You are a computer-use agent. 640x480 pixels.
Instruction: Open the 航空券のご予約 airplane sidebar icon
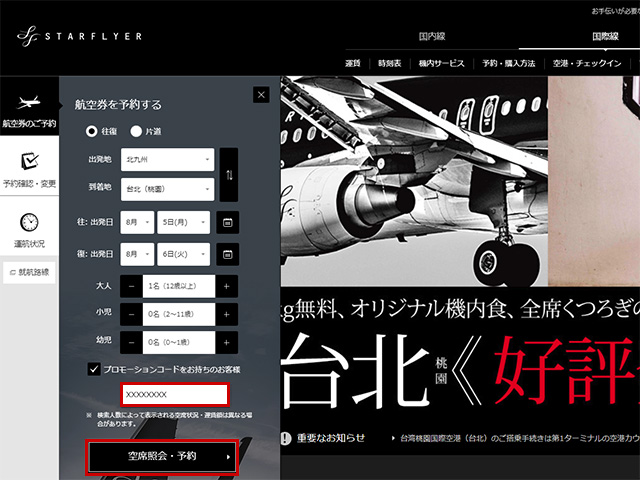click(29, 109)
